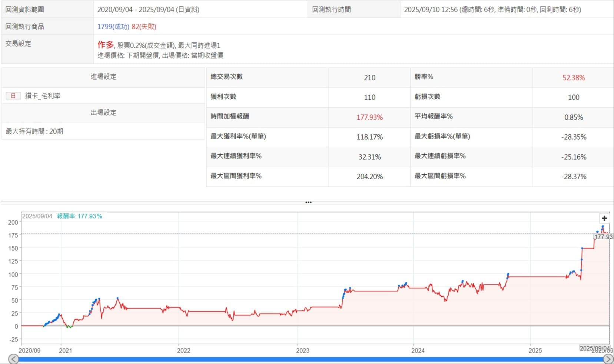The width and height of the screenshot is (614, 364).
Task: Click the plus icon on the chart
Action: pos(604,218)
